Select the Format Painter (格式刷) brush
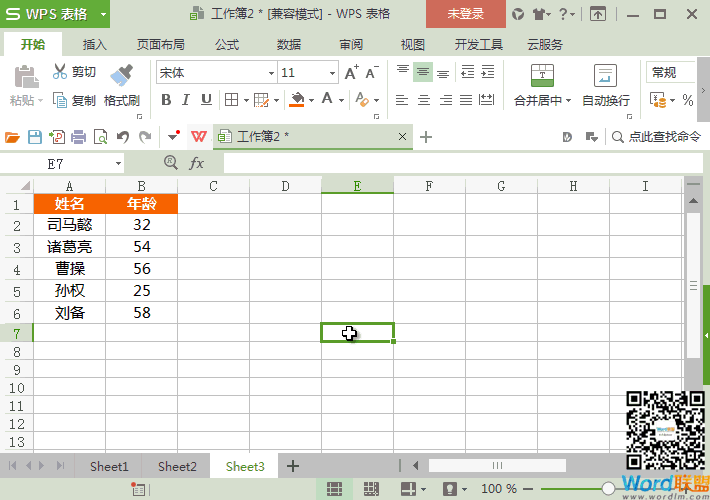 click(x=122, y=75)
